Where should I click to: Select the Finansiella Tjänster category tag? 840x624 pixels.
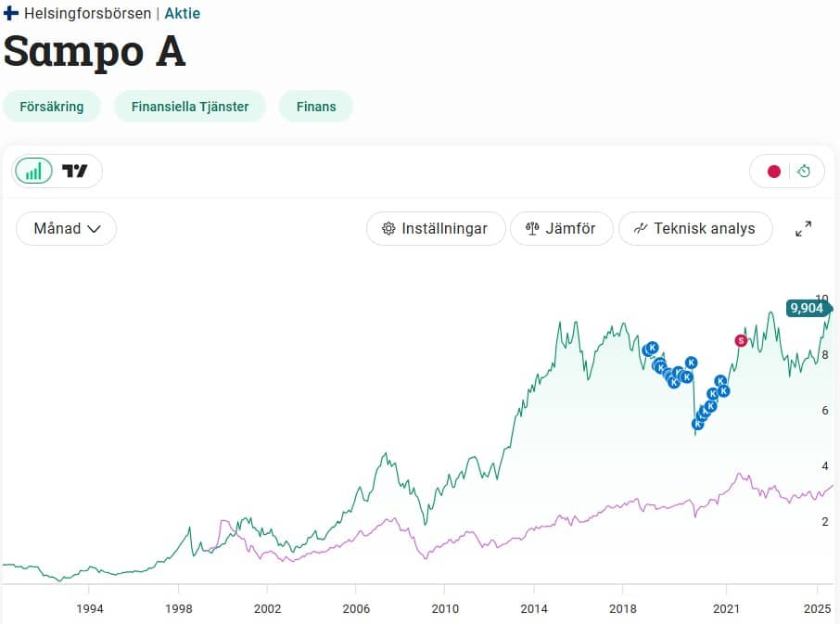(x=190, y=107)
